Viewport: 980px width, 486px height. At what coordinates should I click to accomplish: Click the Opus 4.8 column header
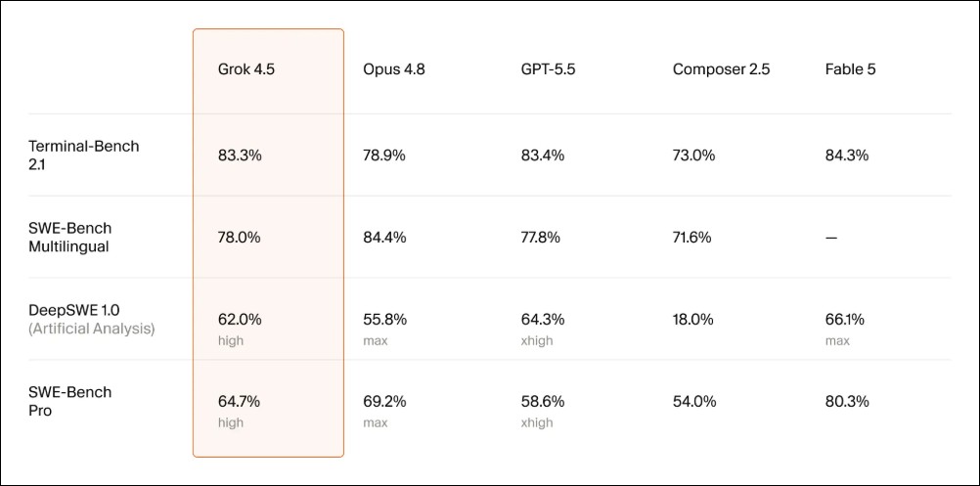[x=394, y=69]
